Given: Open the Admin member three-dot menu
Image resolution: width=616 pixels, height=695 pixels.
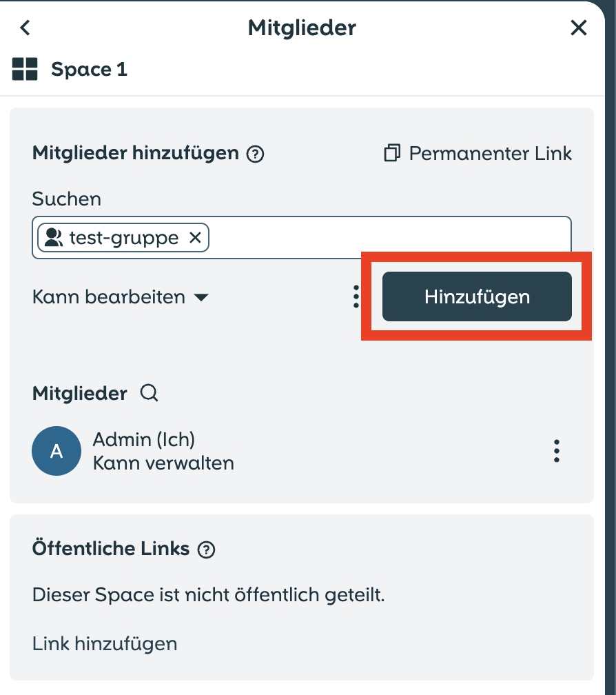Looking at the screenshot, I should (x=557, y=451).
